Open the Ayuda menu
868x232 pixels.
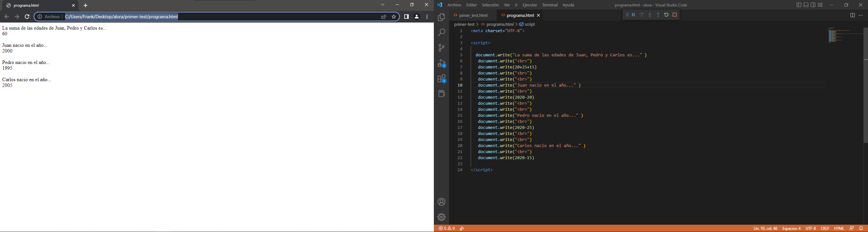(569, 5)
